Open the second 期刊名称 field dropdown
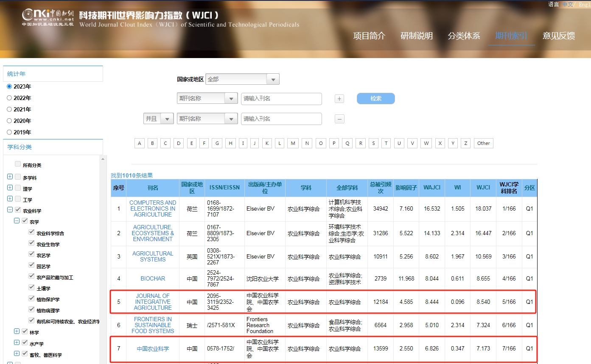 pos(207,119)
